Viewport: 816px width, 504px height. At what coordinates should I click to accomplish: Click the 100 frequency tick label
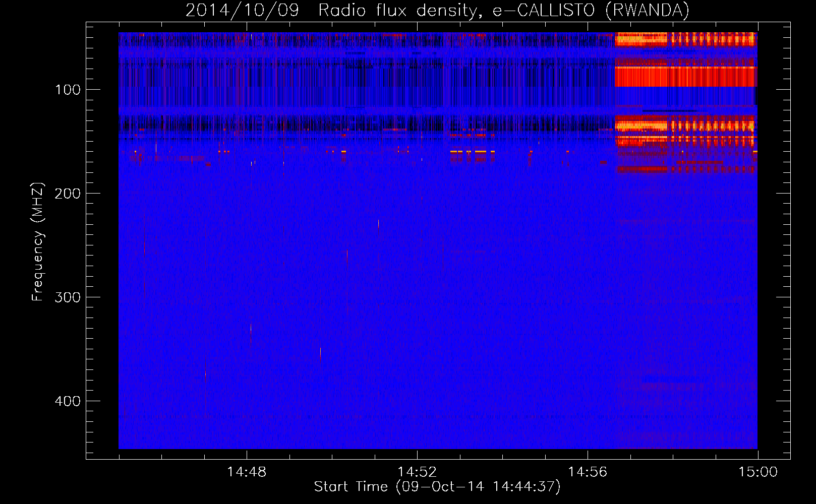coord(68,90)
